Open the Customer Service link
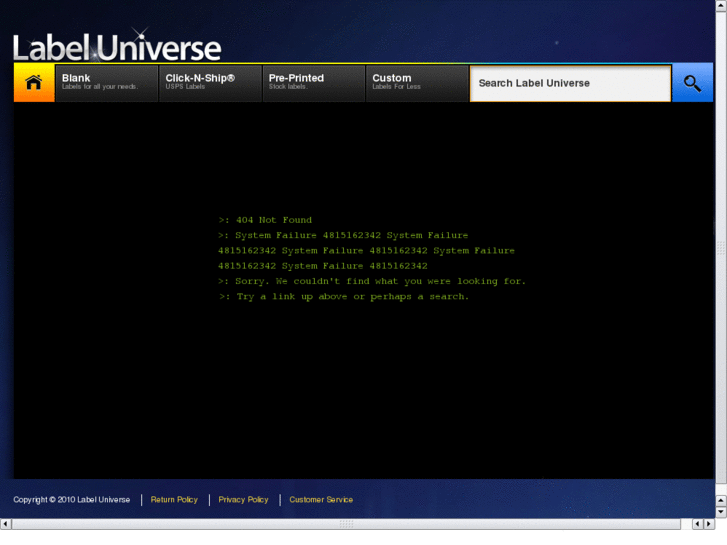 coord(321,500)
